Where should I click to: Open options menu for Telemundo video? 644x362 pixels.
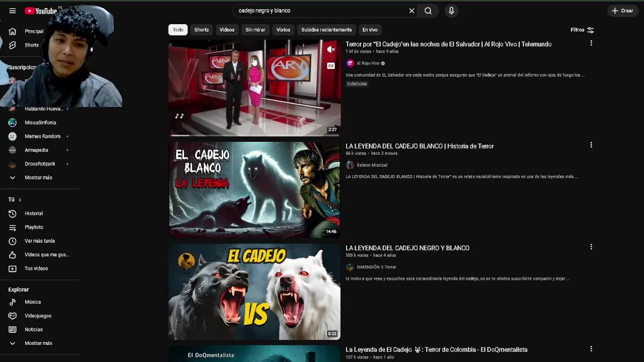pos(591,43)
